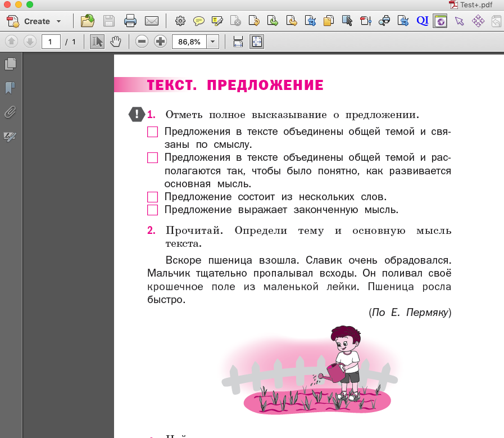Click the crop page icon

310,21
